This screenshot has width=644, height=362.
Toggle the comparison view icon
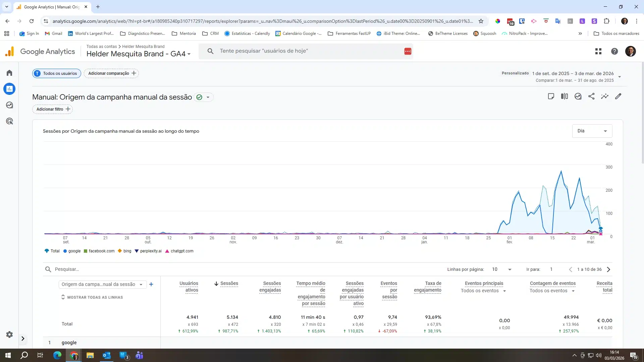(x=565, y=97)
